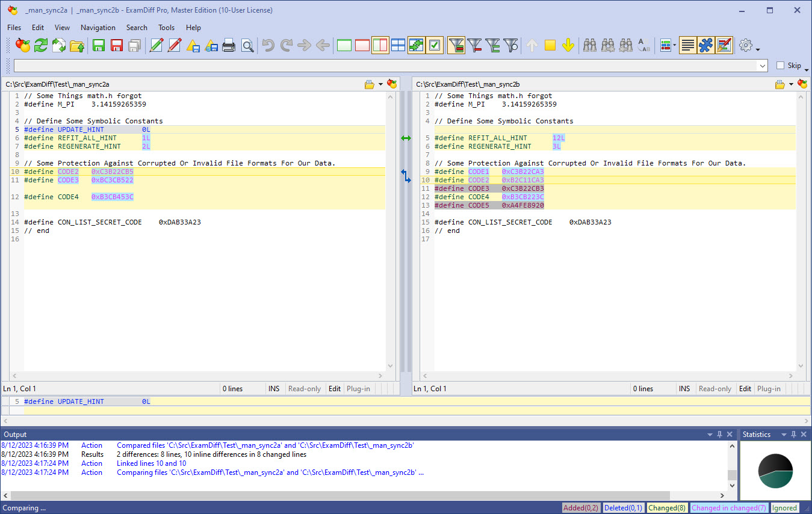
Task: Toggle the red and green two-pane view button
Action: coord(380,45)
